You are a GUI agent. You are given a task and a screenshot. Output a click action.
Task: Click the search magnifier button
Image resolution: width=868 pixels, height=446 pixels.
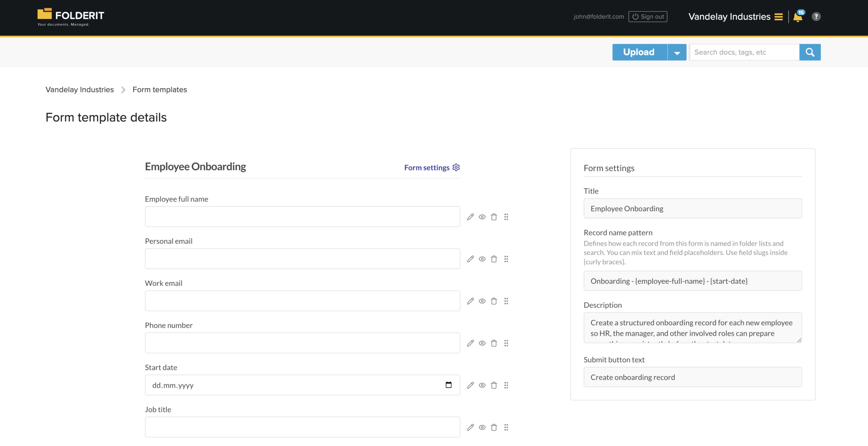pyautogui.click(x=810, y=52)
